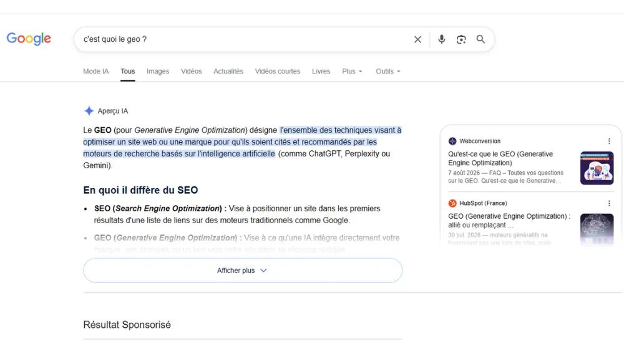The height and width of the screenshot is (364, 624).
Task: Select the Tous tab
Action: click(x=128, y=72)
